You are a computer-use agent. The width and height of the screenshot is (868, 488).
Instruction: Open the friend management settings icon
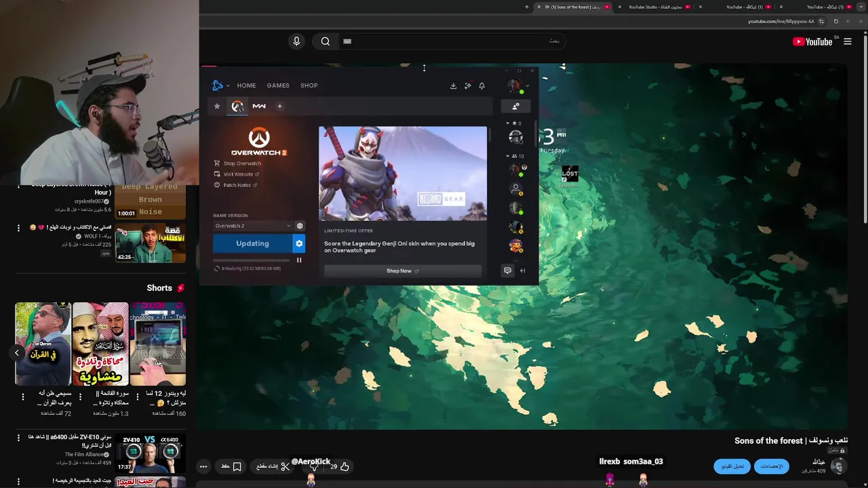[515, 106]
